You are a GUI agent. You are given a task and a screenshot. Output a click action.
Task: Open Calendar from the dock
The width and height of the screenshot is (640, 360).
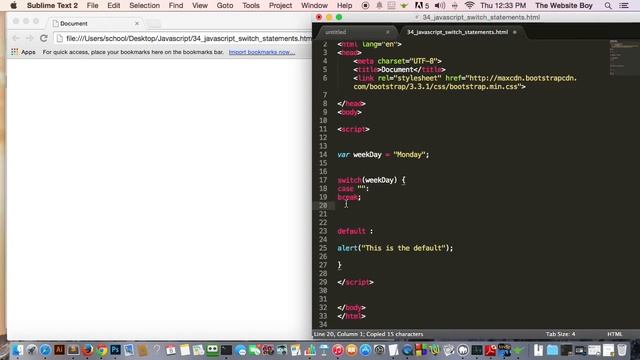(x=171, y=350)
